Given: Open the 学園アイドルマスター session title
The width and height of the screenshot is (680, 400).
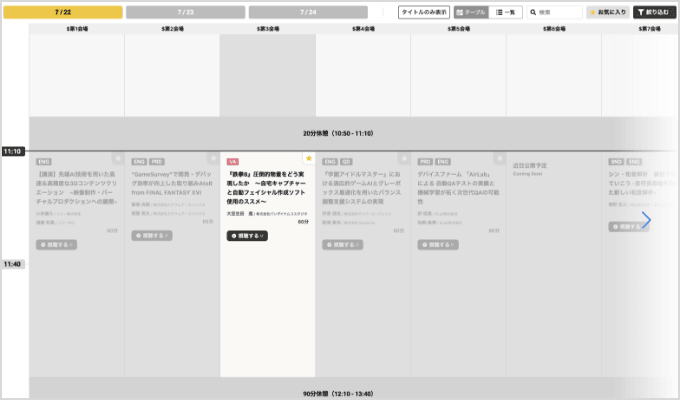Looking at the screenshot, I should [362, 188].
